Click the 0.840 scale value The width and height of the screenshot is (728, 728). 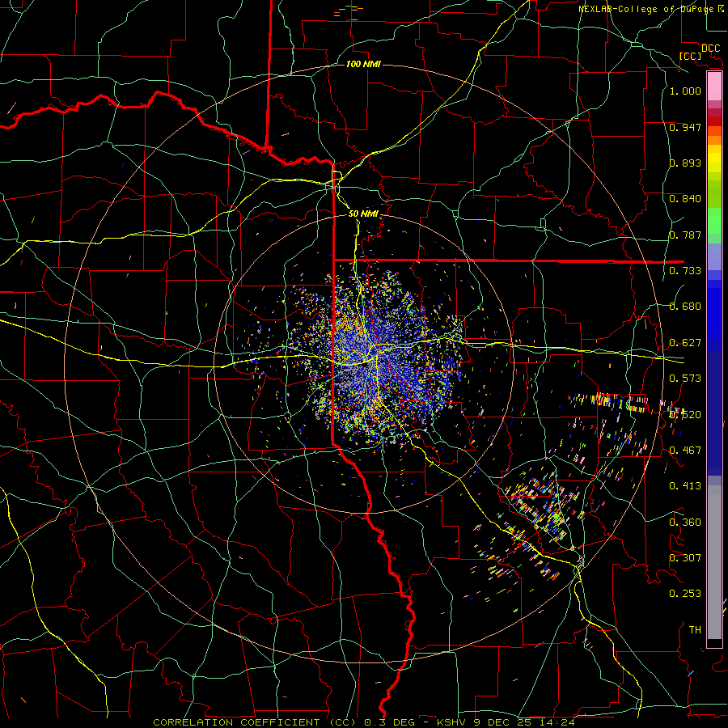[x=685, y=199]
